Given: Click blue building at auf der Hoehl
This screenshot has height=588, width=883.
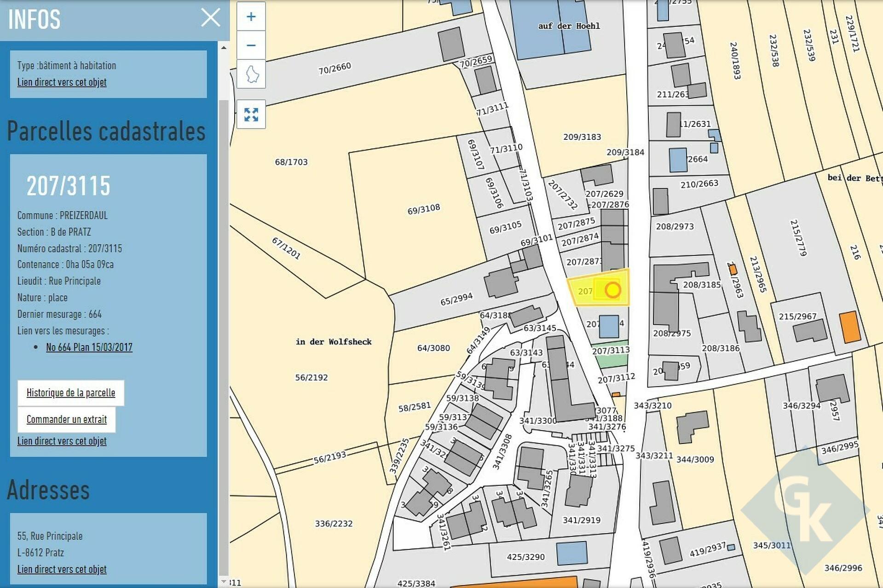Looking at the screenshot, I should point(550,30).
